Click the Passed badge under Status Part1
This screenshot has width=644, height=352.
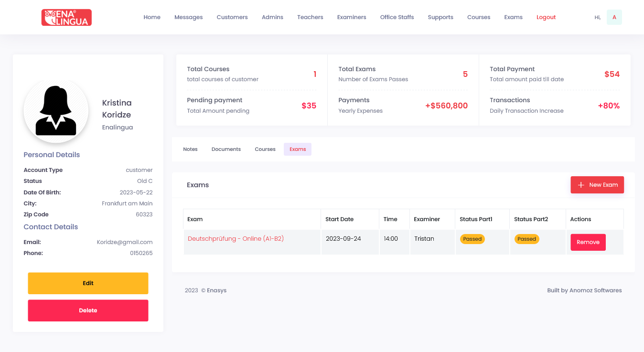click(x=472, y=239)
